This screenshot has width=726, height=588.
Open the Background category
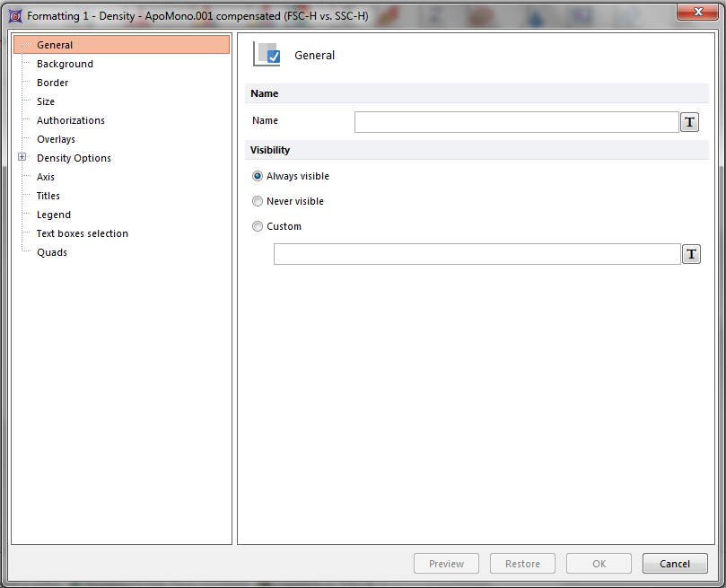(65, 64)
